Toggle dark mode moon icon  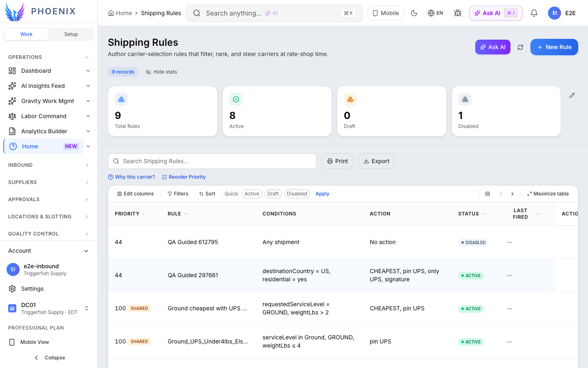[414, 13]
